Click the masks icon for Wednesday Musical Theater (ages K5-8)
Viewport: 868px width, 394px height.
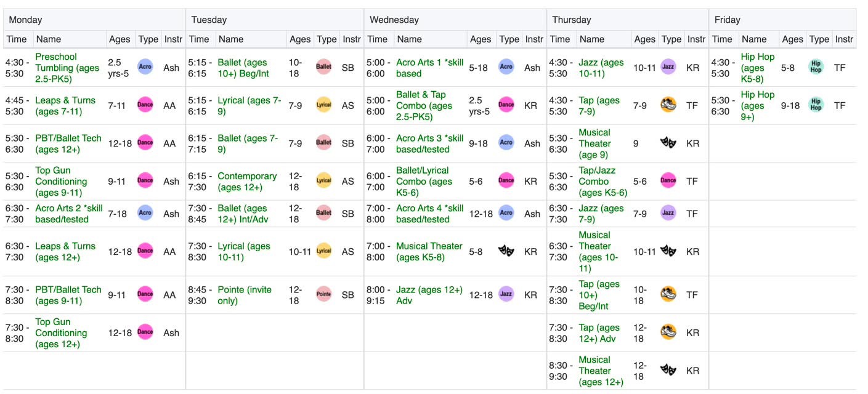click(x=506, y=251)
